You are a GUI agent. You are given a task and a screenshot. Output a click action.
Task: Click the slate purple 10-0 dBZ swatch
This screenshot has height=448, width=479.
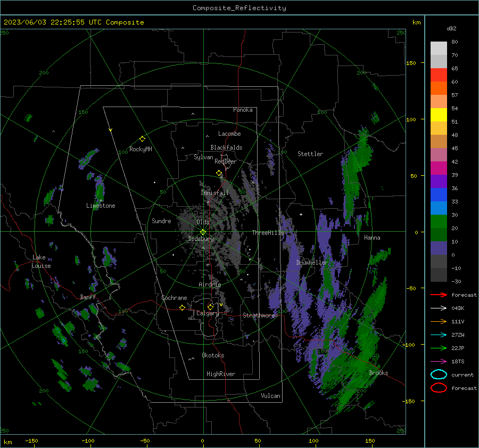click(439, 248)
